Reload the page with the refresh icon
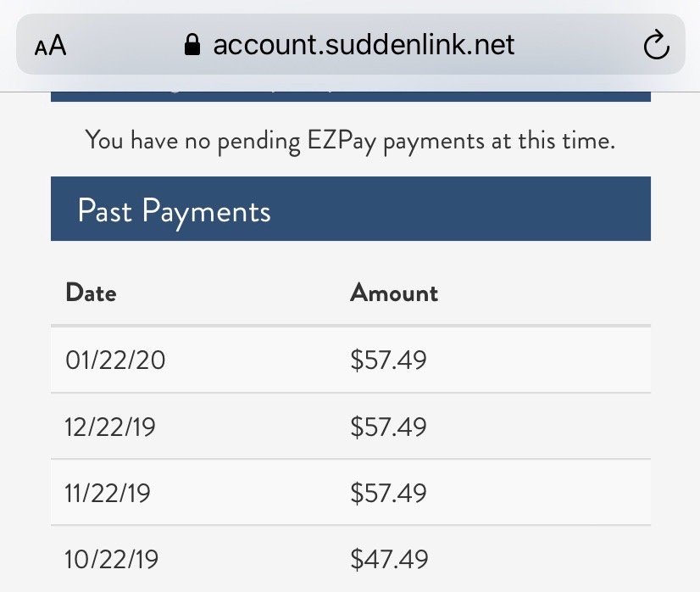Screen dimensions: 700x592 pyautogui.click(x=656, y=46)
